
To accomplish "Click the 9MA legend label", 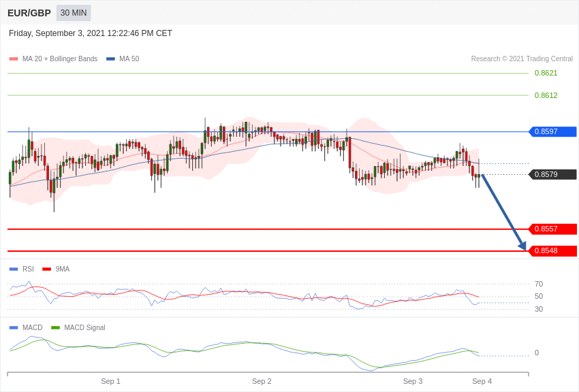I will (63, 269).
